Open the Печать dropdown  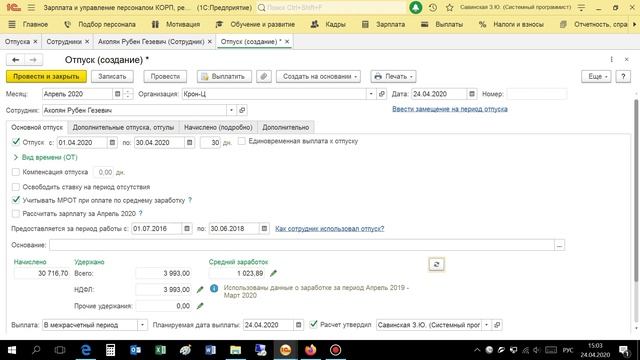(393, 76)
